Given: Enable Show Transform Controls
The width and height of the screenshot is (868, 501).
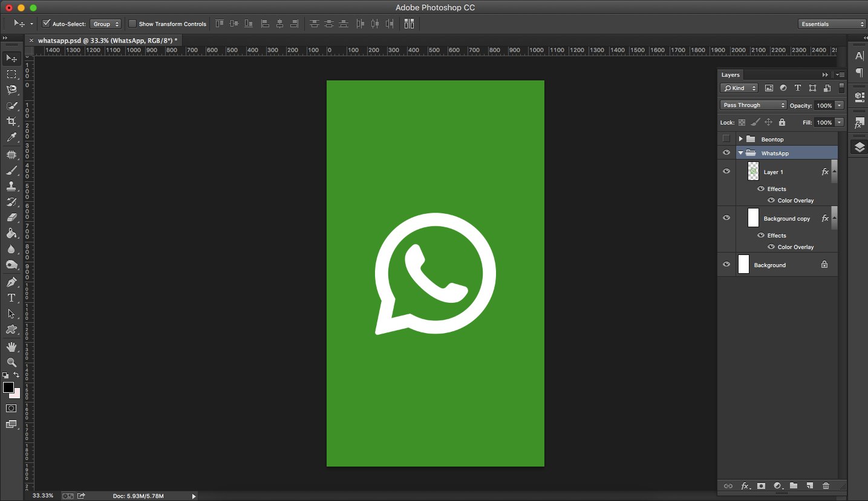Looking at the screenshot, I should pyautogui.click(x=132, y=24).
